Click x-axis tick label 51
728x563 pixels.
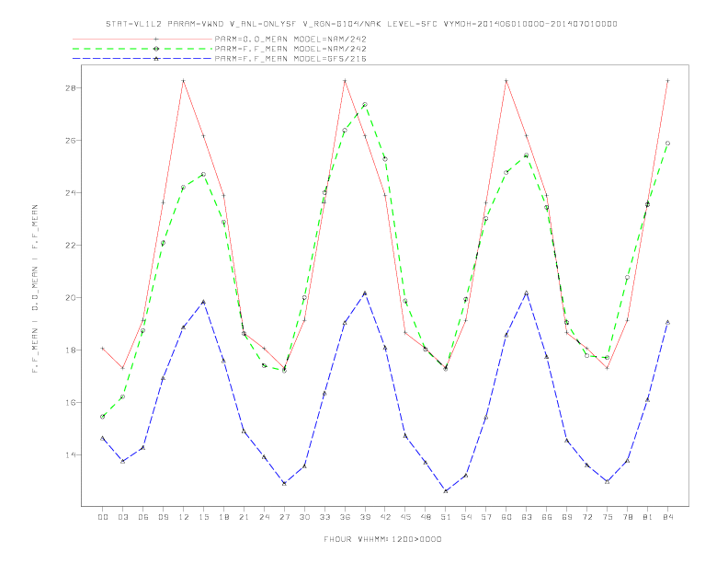[446, 517]
